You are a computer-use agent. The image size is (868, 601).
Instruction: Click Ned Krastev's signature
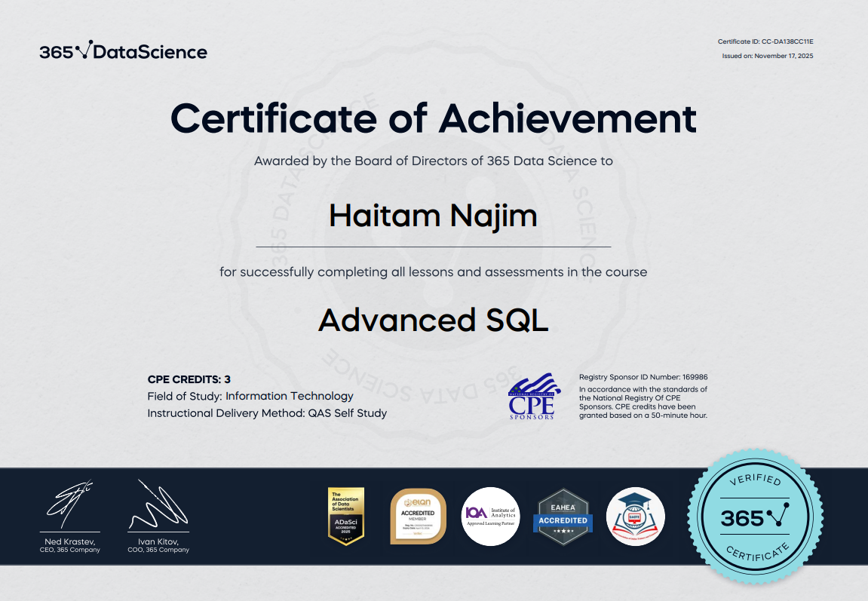70,501
